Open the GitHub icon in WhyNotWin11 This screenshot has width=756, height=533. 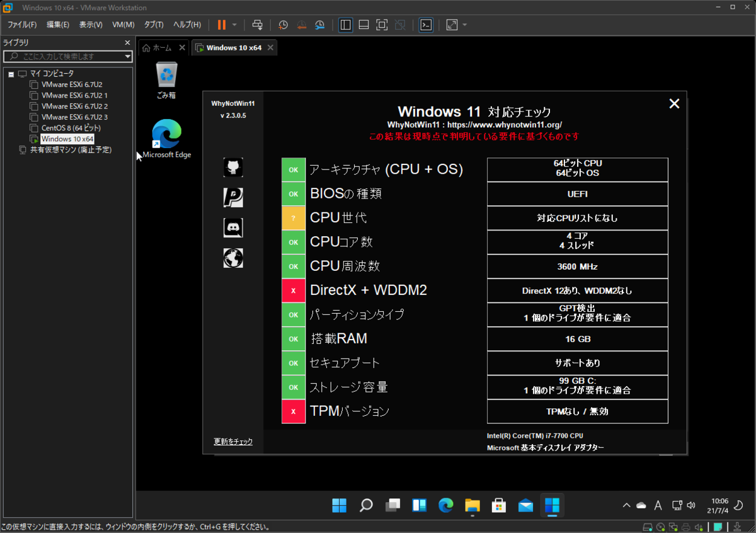[x=233, y=167]
